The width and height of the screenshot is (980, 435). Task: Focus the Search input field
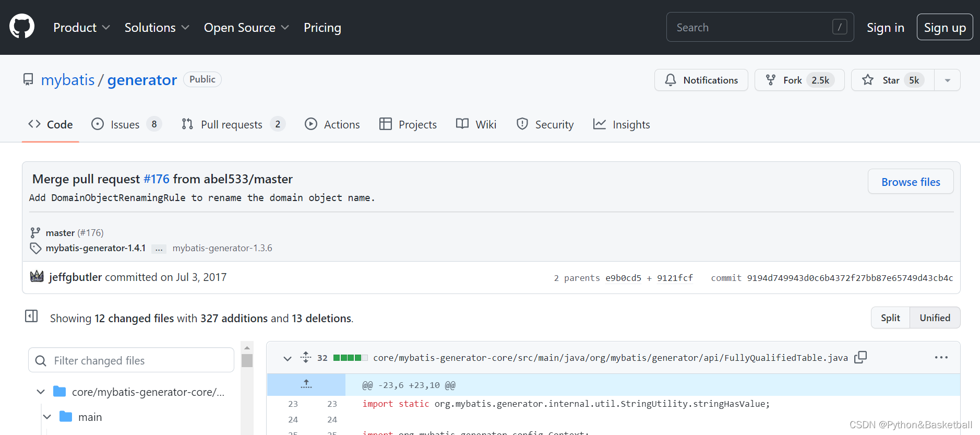click(x=760, y=27)
